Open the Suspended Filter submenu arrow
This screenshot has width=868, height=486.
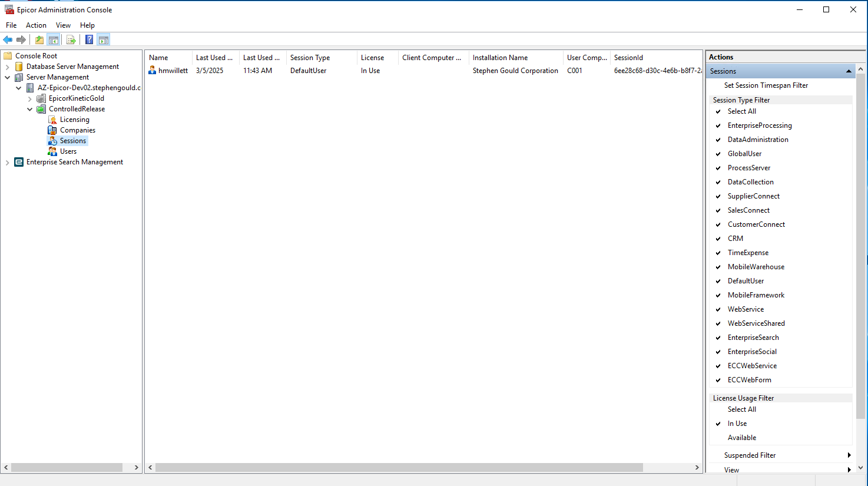(x=849, y=455)
